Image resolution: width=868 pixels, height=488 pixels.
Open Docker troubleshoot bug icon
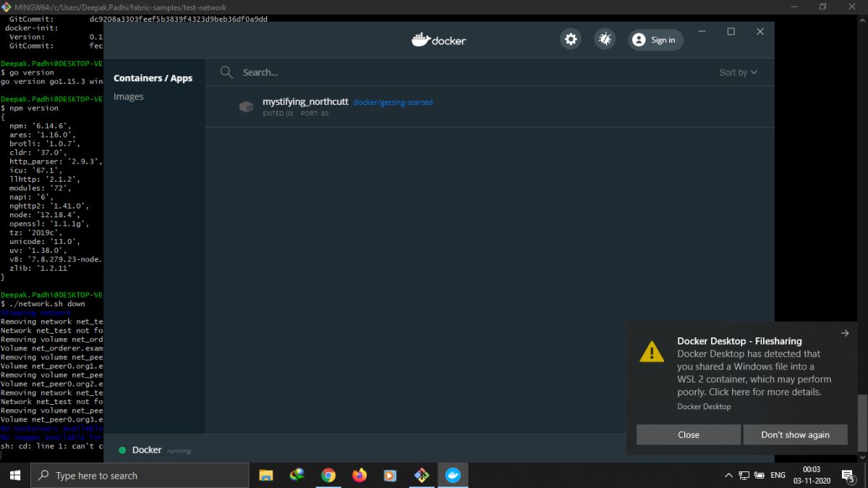pyautogui.click(x=605, y=39)
